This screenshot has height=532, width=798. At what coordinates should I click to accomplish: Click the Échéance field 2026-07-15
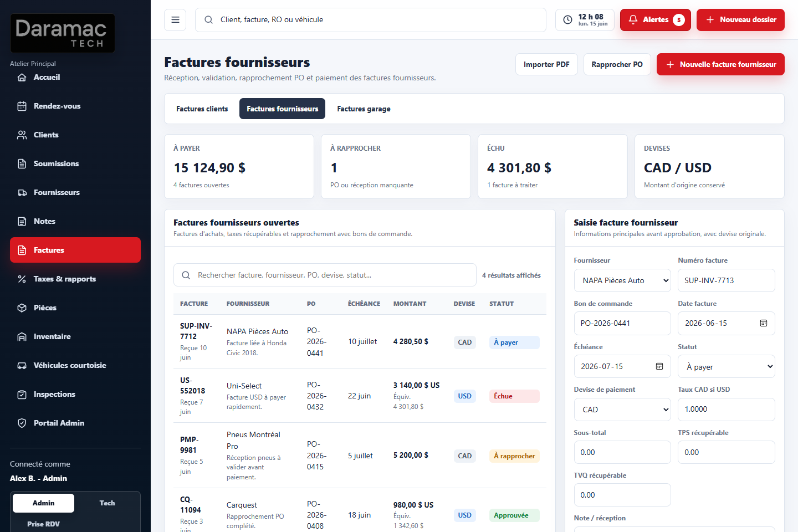[x=622, y=366]
